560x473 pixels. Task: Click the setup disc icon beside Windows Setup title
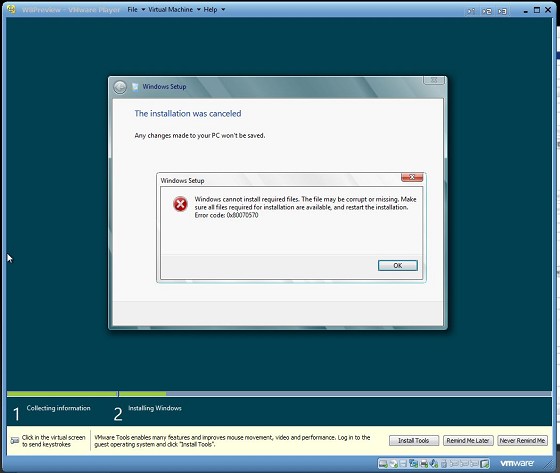click(x=135, y=87)
